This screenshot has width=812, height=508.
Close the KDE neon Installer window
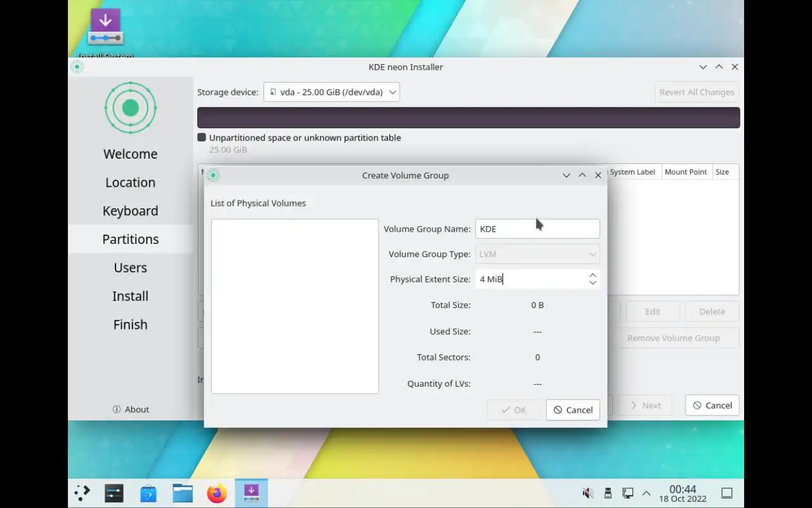point(735,67)
